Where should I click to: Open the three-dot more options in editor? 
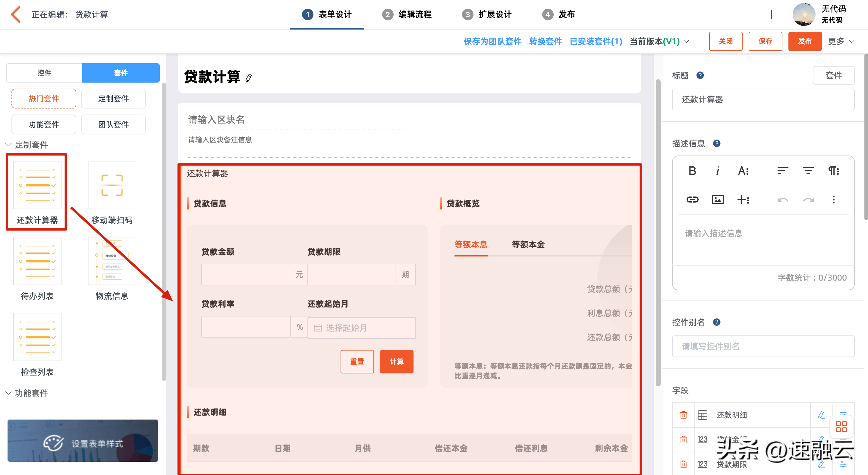[x=833, y=200]
